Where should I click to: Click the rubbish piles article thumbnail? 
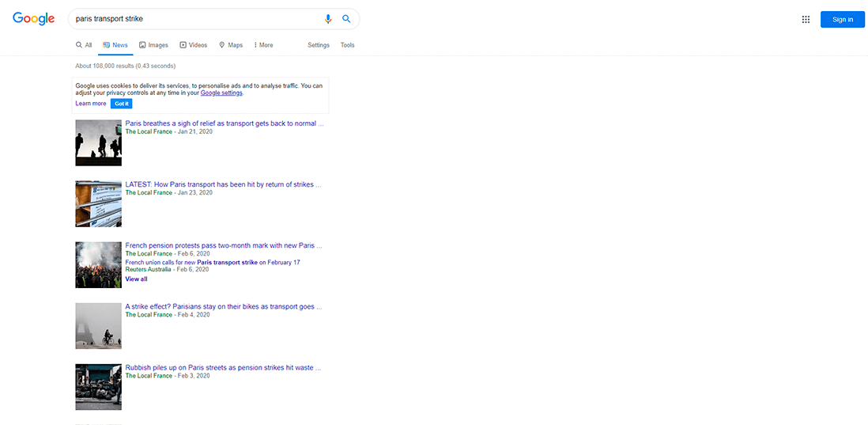tap(99, 387)
